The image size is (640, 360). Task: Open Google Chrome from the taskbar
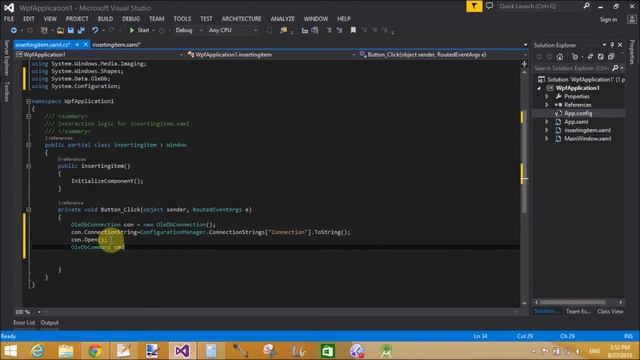95,351
